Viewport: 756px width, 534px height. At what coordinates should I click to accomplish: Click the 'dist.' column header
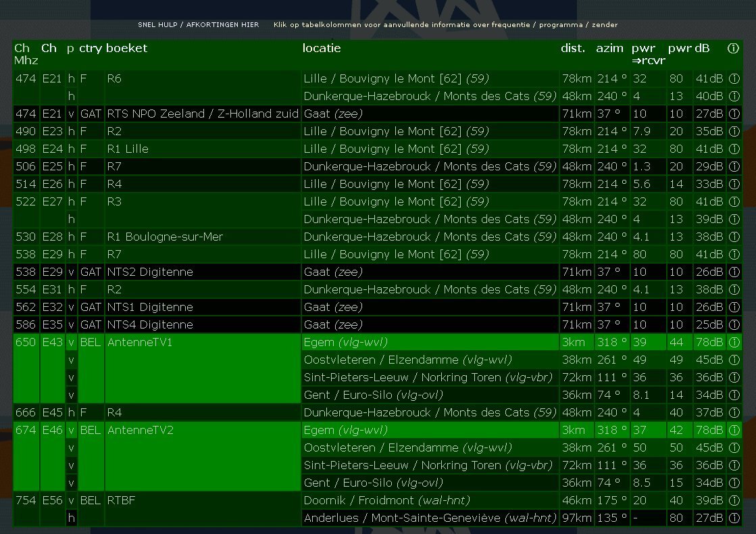click(x=573, y=48)
